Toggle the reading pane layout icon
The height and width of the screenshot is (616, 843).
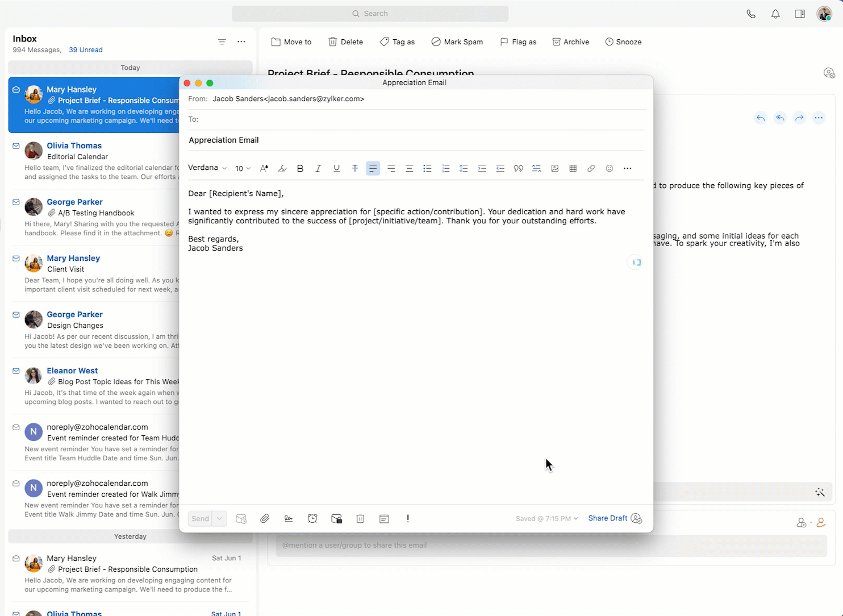800,14
